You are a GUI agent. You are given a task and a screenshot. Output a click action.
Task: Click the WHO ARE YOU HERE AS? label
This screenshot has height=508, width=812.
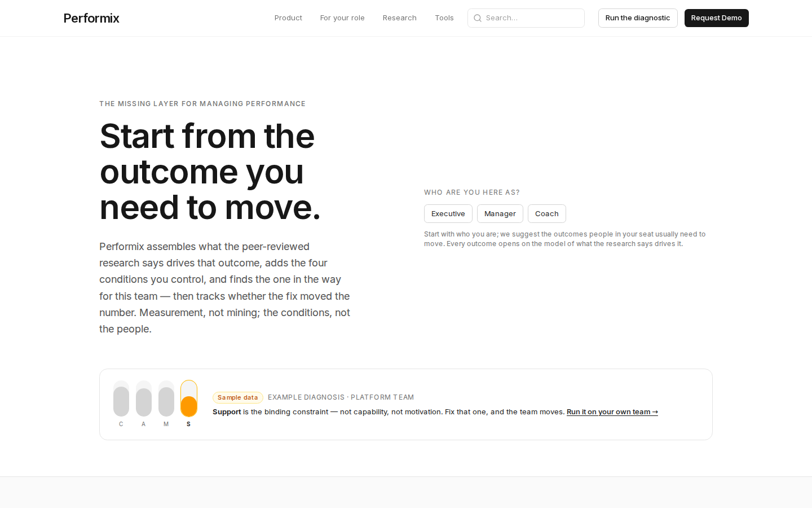pos(472,192)
